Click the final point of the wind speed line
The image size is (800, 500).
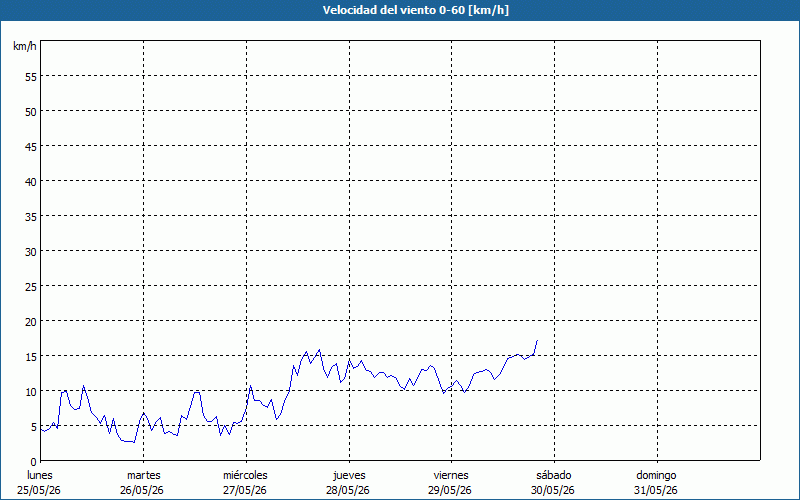[x=537, y=340]
